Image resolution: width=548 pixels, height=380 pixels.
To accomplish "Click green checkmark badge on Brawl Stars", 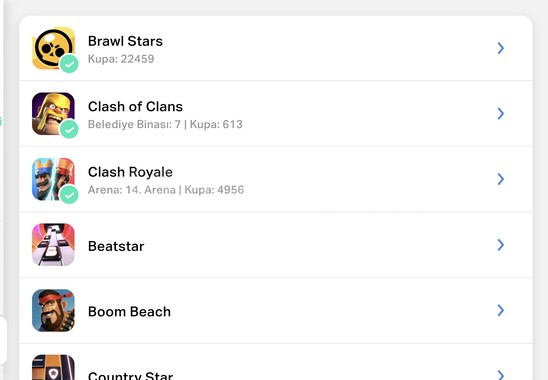I will click(69, 64).
